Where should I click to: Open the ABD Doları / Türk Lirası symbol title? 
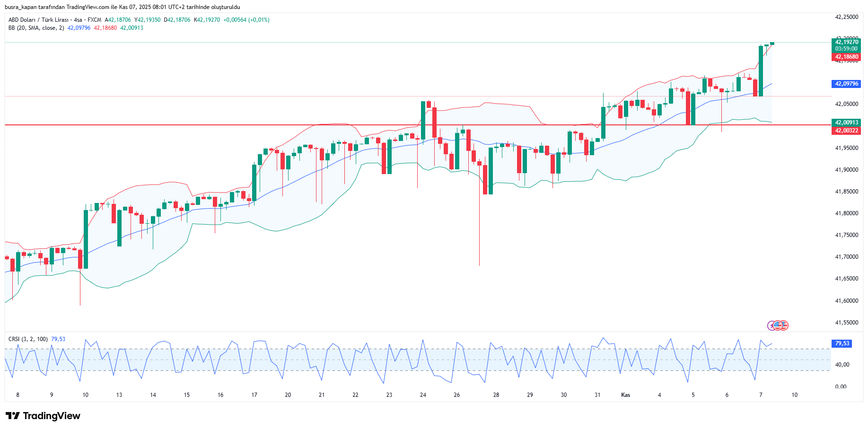point(38,20)
